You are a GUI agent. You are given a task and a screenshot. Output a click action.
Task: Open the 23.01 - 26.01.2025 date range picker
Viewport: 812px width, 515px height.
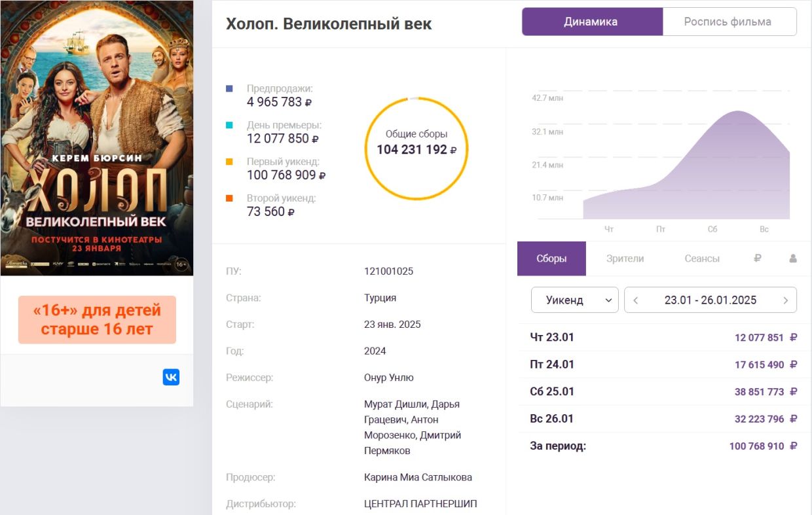710,300
